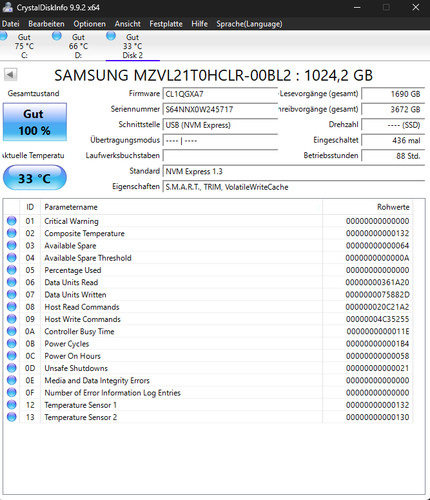Switch to drive C: tab at 75 °C
This screenshot has width=430, height=500.
24,46
